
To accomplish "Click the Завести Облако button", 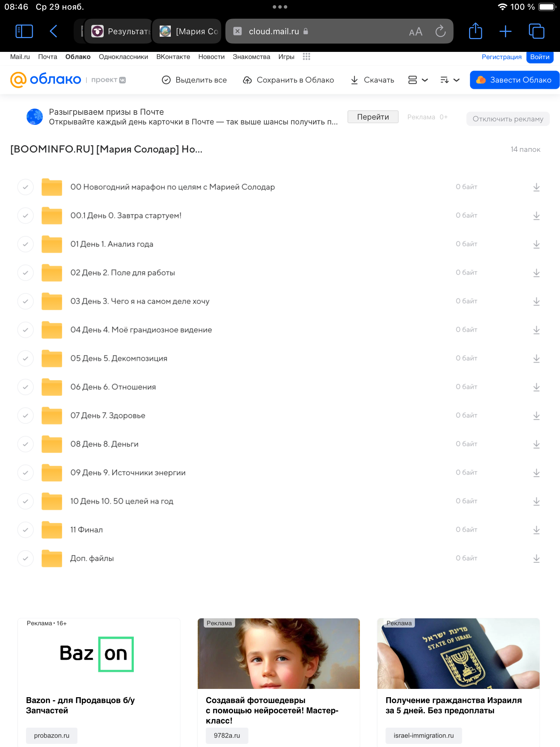I will pos(514,80).
